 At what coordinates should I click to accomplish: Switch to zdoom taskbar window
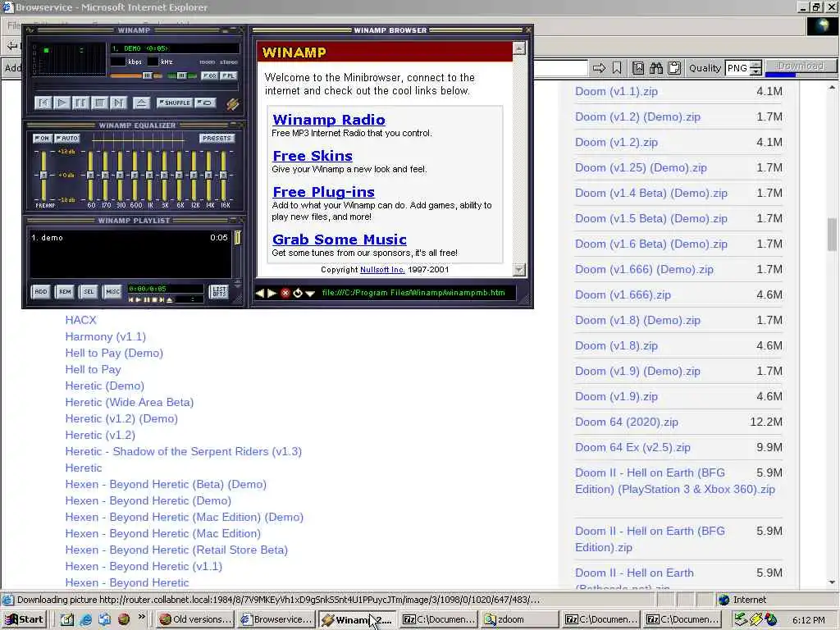tap(519, 619)
